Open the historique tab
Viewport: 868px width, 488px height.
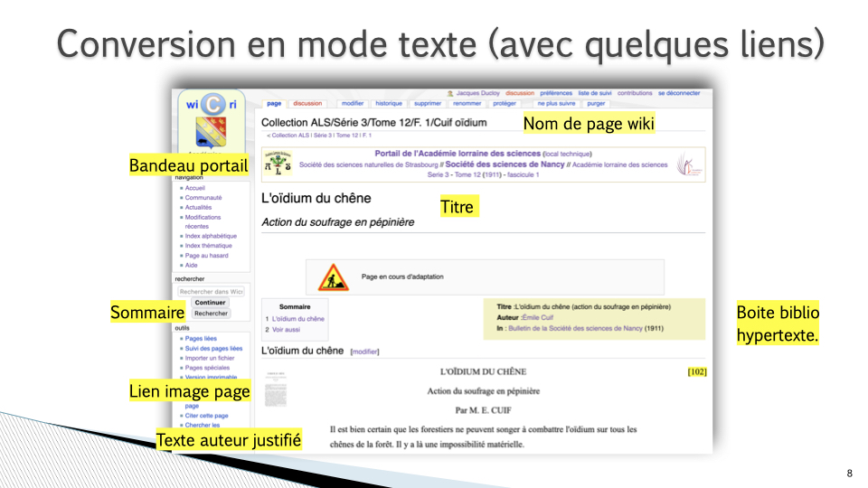(x=389, y=104)
